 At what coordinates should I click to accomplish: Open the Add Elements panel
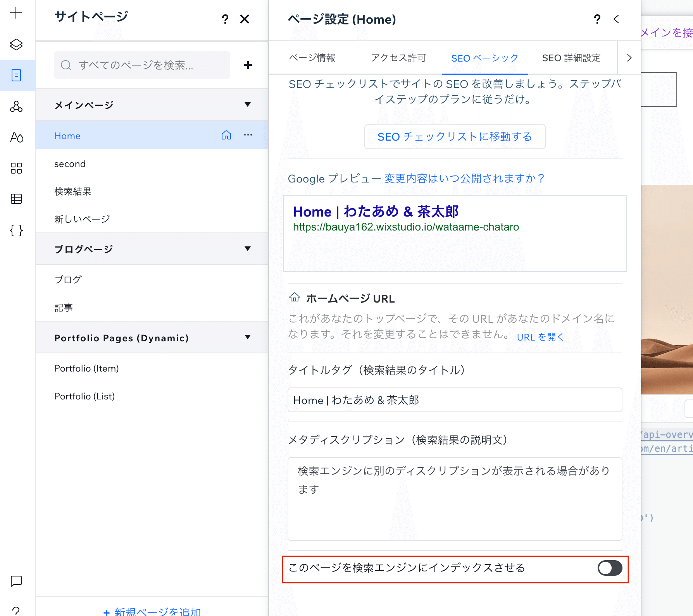point(16,13)
